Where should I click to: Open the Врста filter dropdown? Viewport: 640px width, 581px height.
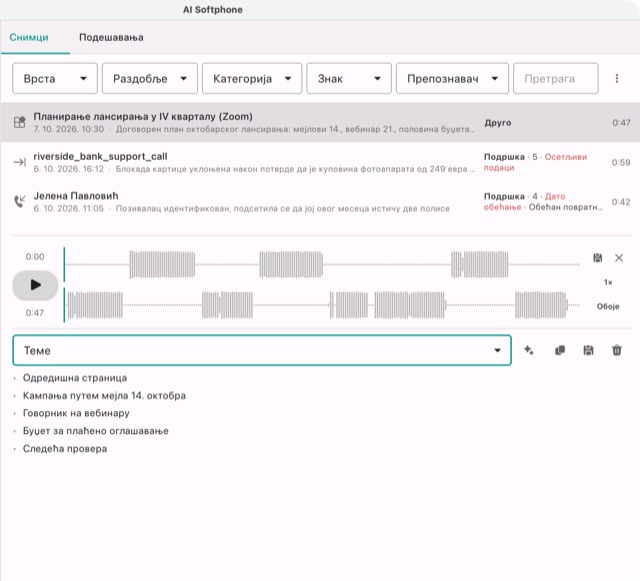[55, 78]
